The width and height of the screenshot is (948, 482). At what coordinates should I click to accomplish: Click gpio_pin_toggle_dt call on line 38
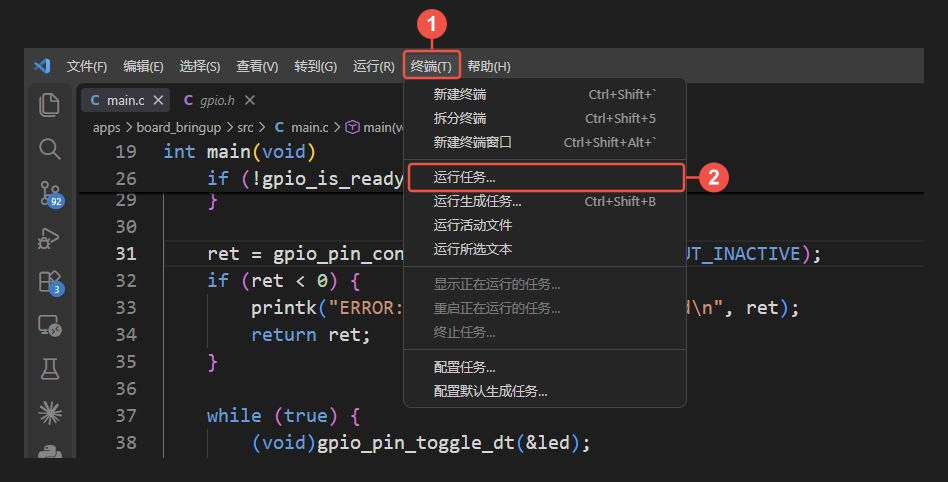click(x=421, y=443)
